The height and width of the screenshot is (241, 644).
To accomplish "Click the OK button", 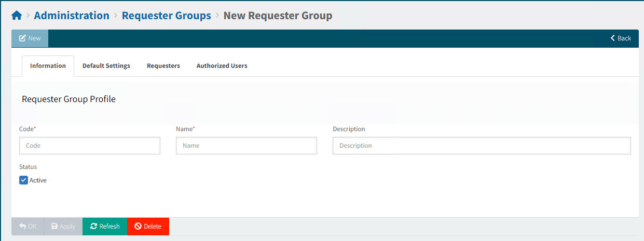I will 28,226.
